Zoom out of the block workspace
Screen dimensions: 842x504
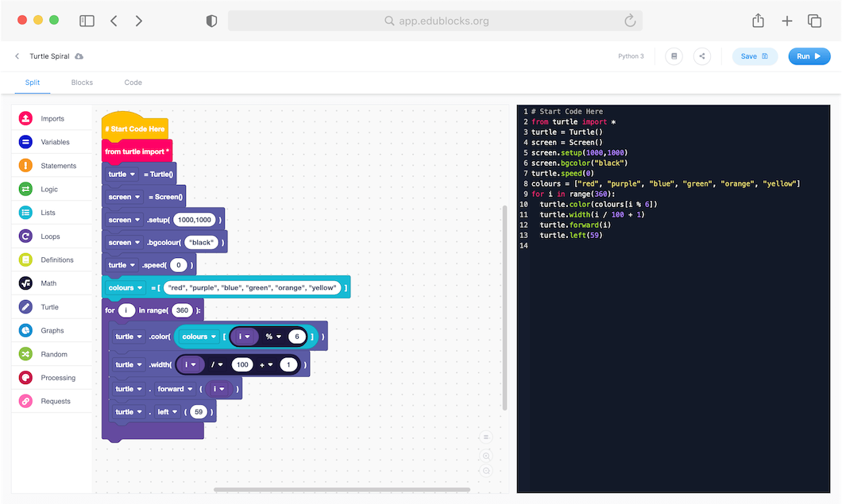[486, 471]
